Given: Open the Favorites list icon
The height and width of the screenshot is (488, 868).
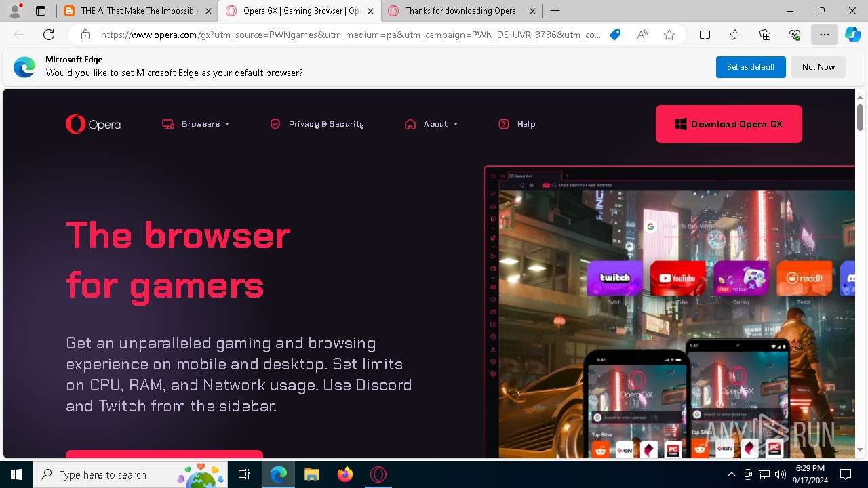Looking at the screenshot, I should [x=735, y=35].
